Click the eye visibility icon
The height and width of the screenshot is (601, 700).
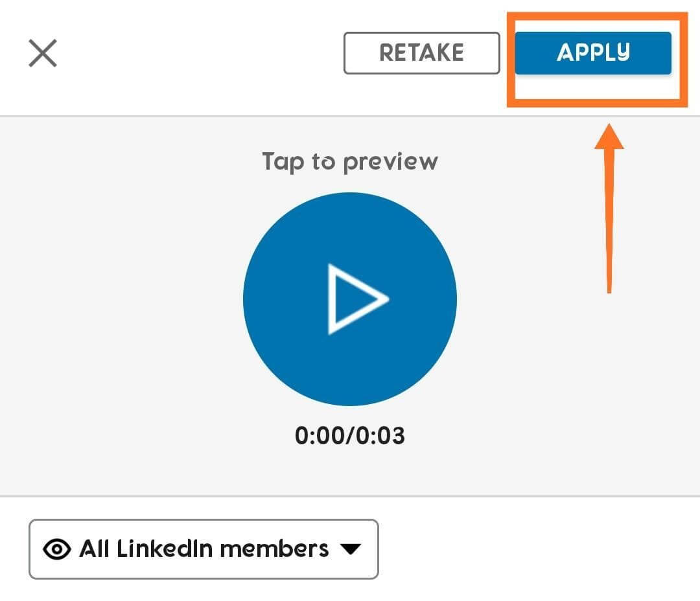[x=57, y=549]
